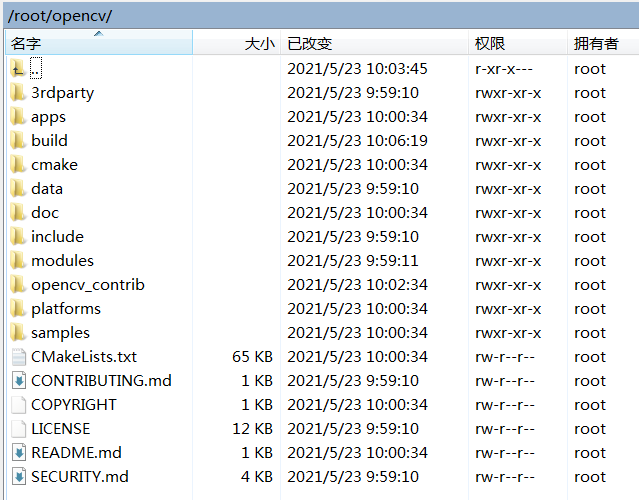Viewport: 639px width, 500px height.
Task: Sort by the 名字 column header
Action: tap(99, 42)
